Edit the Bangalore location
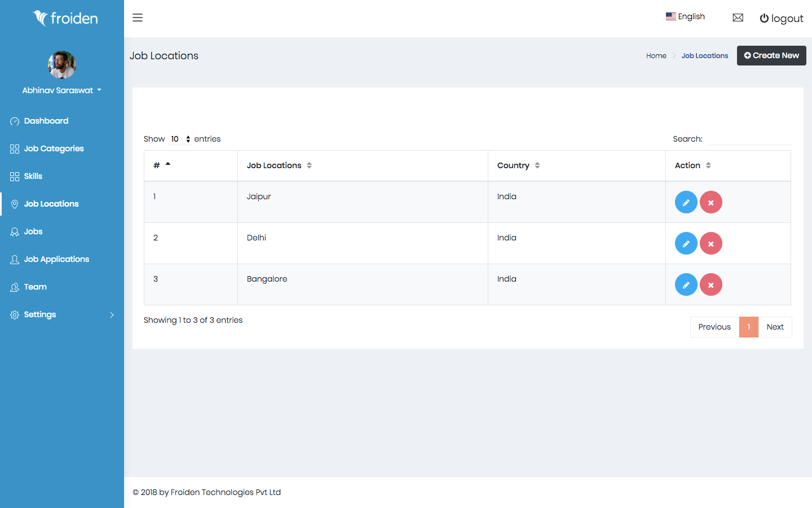The image size is (812, 508). point(686,284)
